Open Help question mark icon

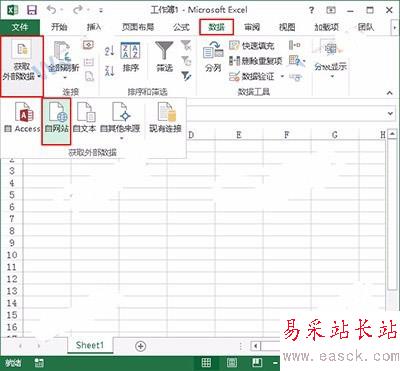pyautogui.click(x=311, y=10)
